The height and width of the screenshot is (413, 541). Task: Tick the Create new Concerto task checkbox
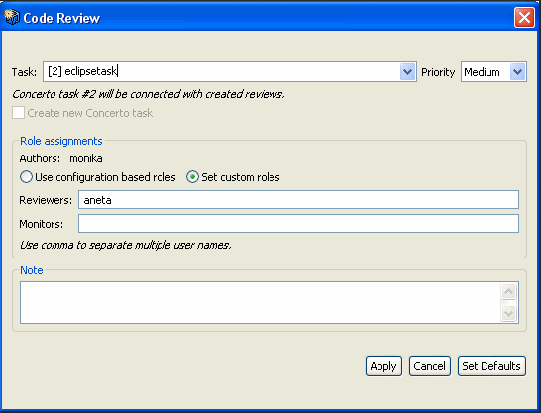[x=18, y=113]
